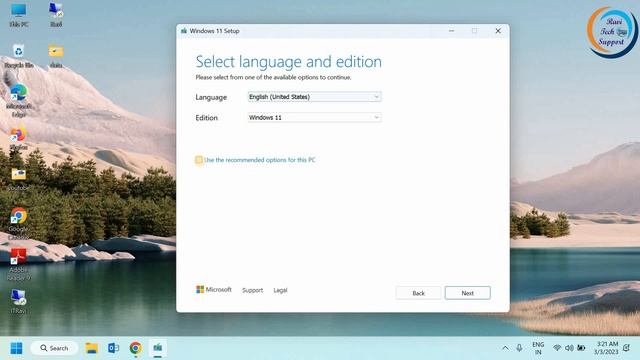The width and height of the screenshot is (640, 360).
Task: Click the microphone tray icon
Action: click(x=519, y=348)
